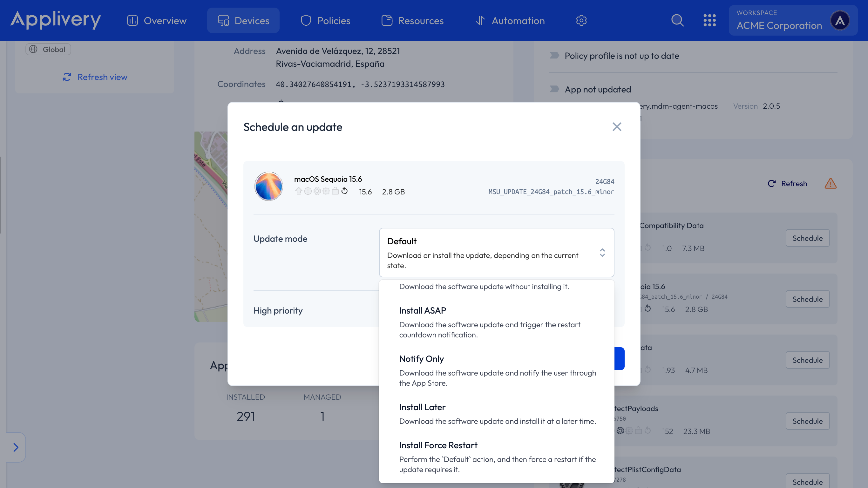Click the upload arrow icon under macOS Sequoia 15.6

(299, 191)
